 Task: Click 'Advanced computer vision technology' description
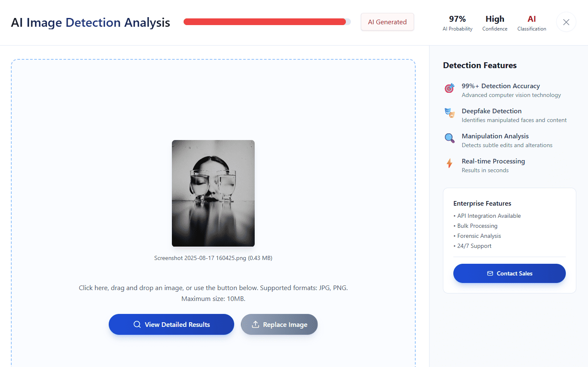click(x=511, y=95)
